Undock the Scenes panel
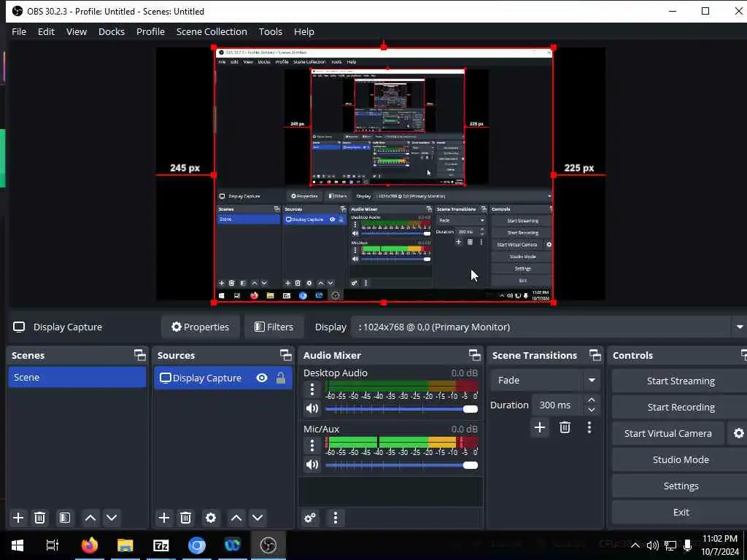The image size is (747, 560). point(139,355)
